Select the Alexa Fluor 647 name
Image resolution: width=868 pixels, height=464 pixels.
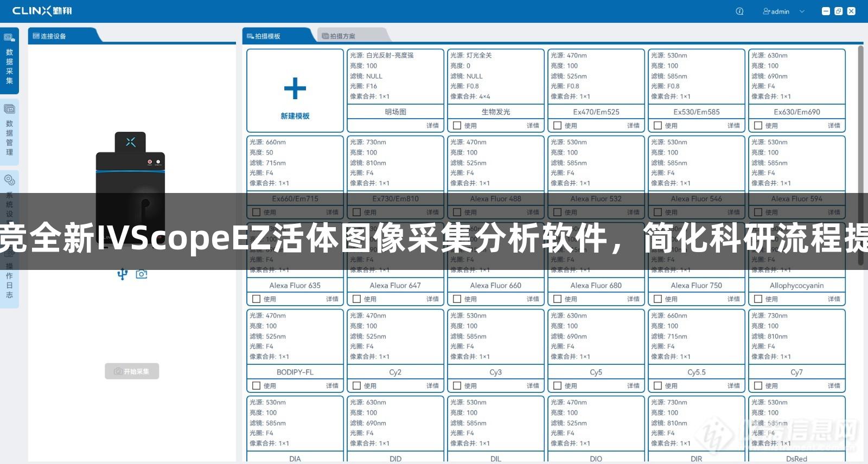(x=395, y=286)
